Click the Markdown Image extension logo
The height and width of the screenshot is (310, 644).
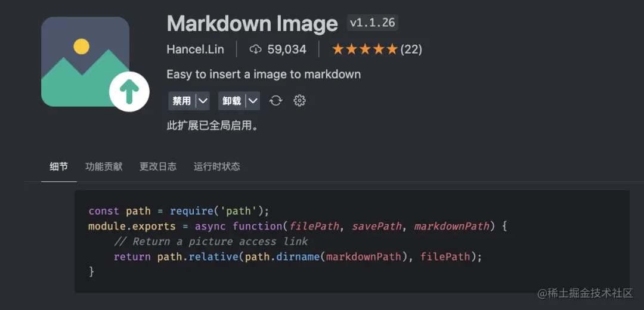[x=95, y=64]
